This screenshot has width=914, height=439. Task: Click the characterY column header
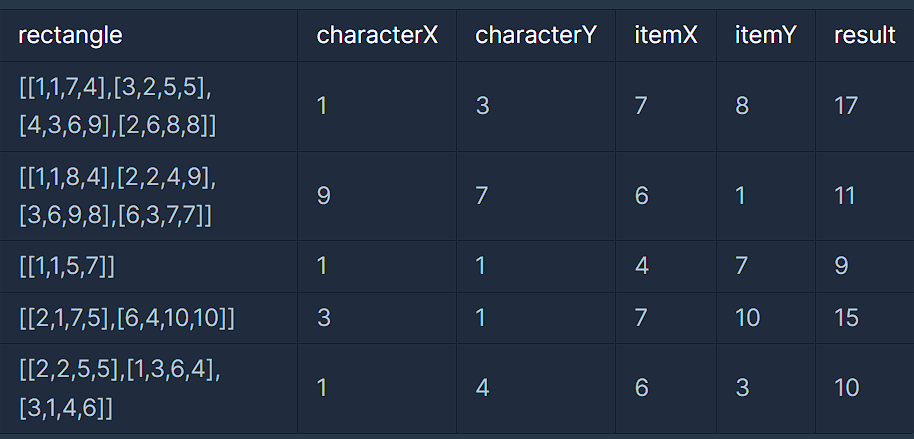(536, 36)
